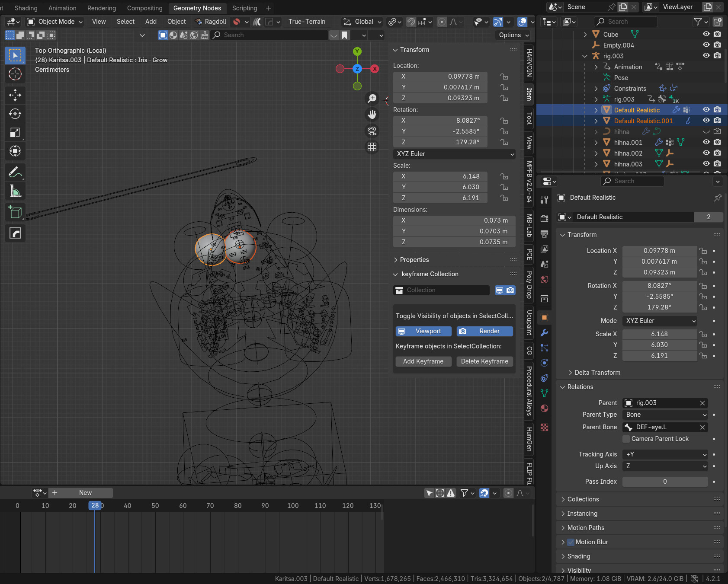Open Tracking Axis +Y dropdown
The image size is (728, 584).
(x=665, y=454)
